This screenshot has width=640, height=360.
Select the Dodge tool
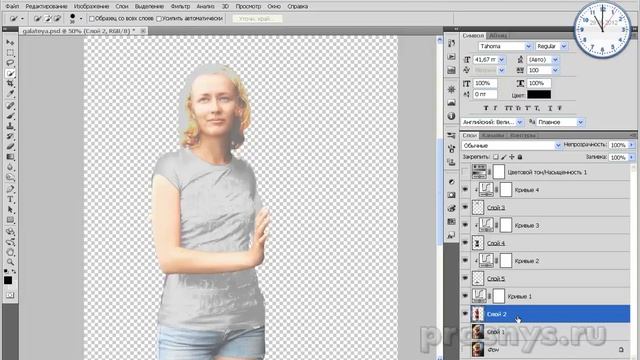point(10,178)
